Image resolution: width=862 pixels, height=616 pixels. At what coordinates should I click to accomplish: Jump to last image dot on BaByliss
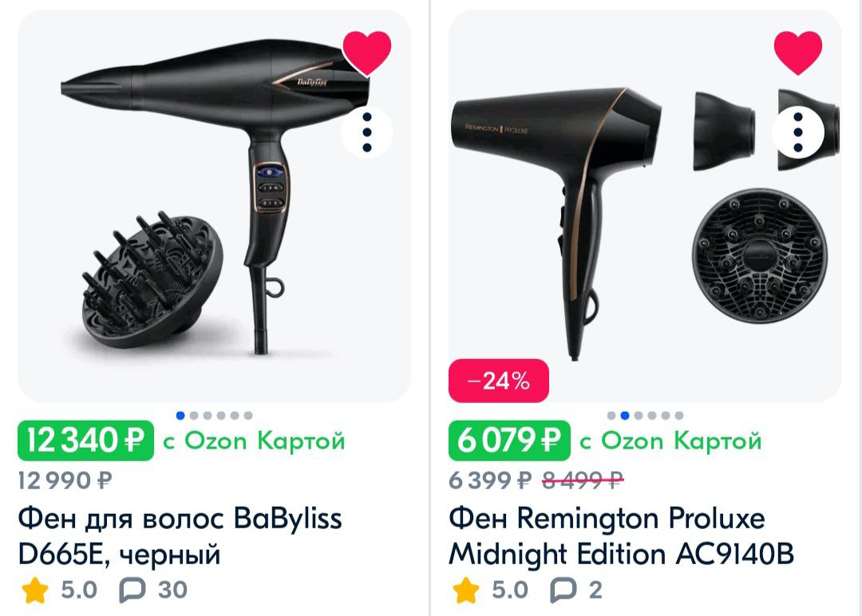tap(248, 416)
